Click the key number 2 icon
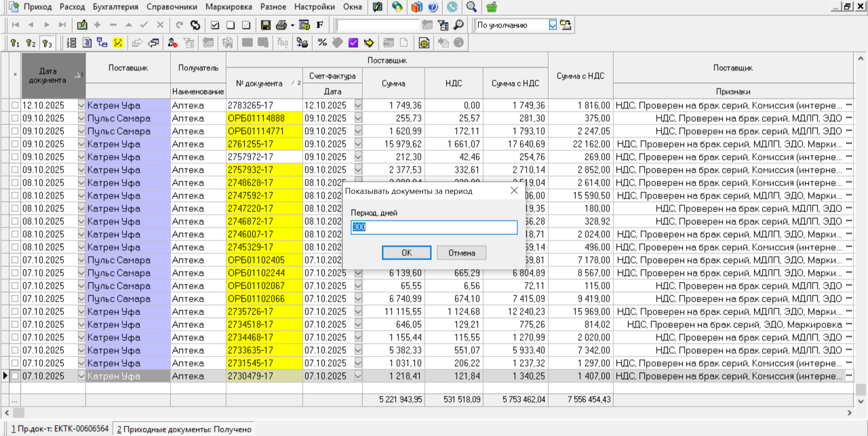The height and width of the screenshot is (436, 868). pos(31,43)
